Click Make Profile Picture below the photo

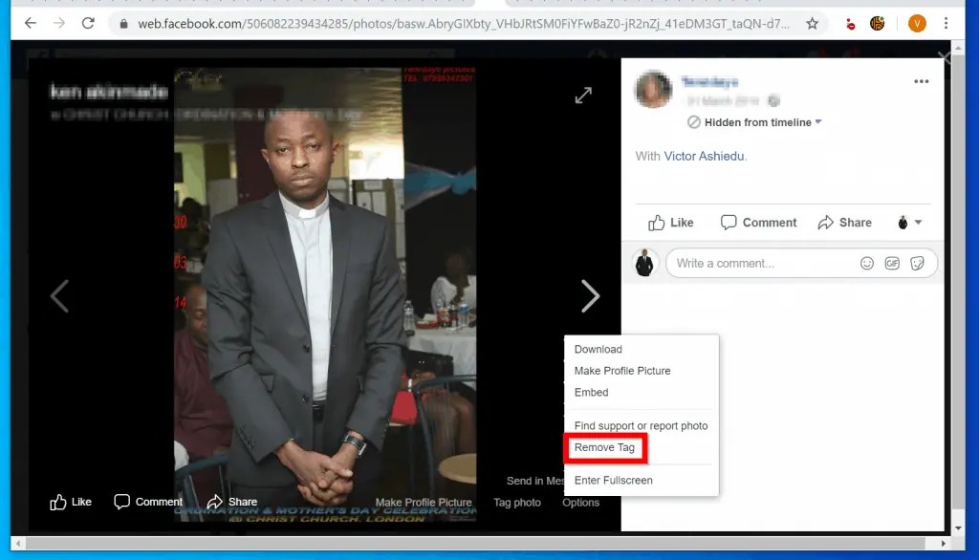tap(424, 502)
